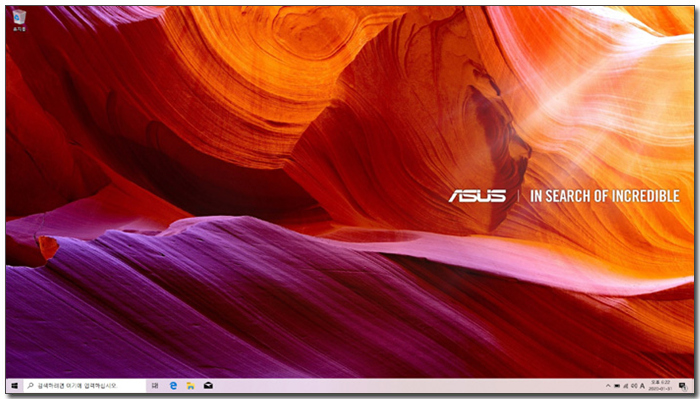Image resolution: width=700 pixels, height=399 pixels.
Task: Expand the hidden system tray icons
Action: tap(608, 386)
